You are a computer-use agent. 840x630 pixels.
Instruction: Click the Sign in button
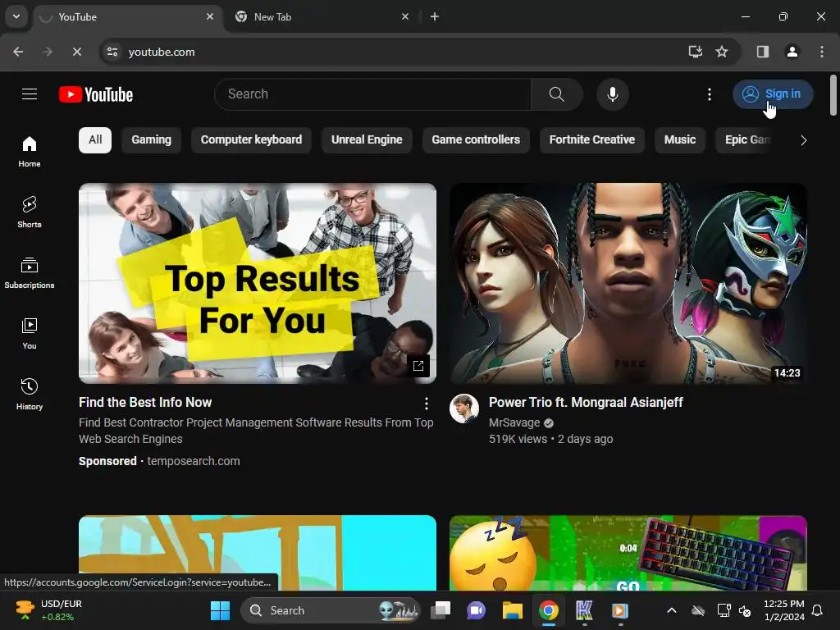tap(773, 94)
